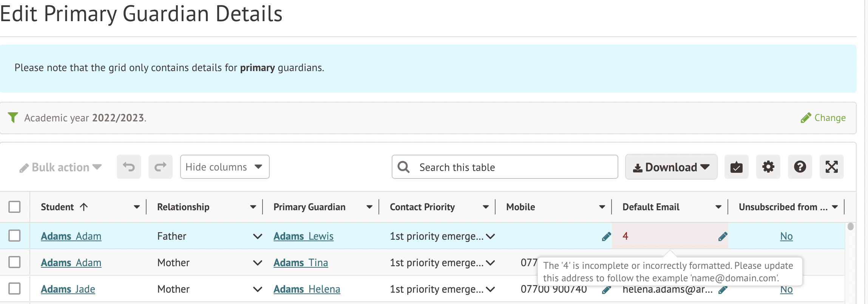The width and height of the screenshot is (868, 304).
Task: Select the Adams Jade row checkbox
Action: [14, 288]
